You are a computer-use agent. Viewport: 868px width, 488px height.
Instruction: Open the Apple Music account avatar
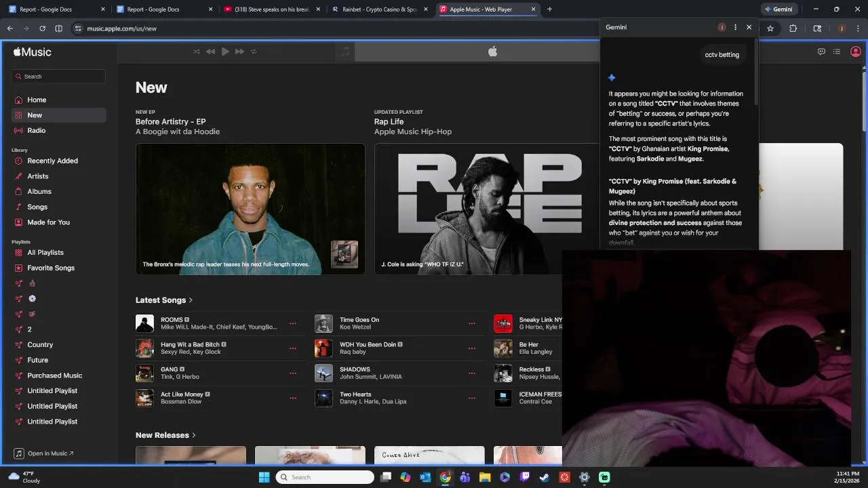[x=855, y=52]
